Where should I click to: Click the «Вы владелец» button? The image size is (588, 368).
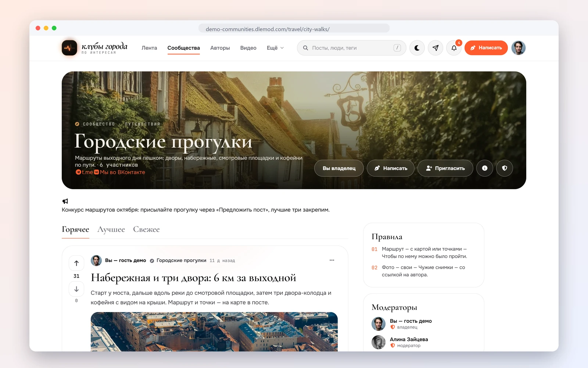pos(339,168)
